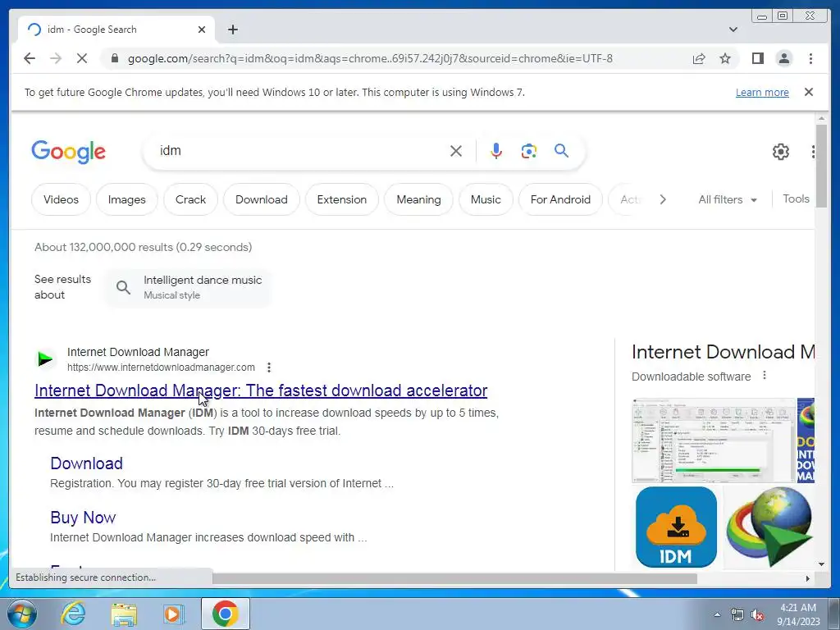The image size is (840, 630).
Task: Select the Images filter
Action: point(127,199)
